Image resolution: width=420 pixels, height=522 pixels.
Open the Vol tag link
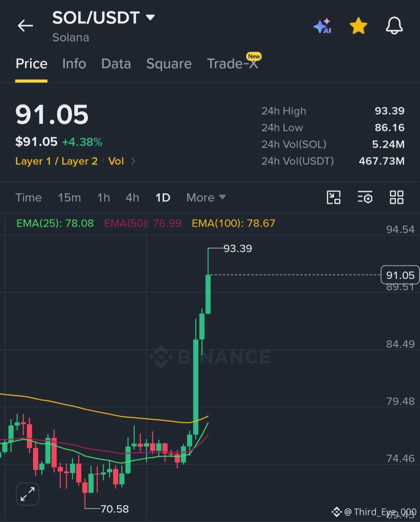tap(116, 161)
